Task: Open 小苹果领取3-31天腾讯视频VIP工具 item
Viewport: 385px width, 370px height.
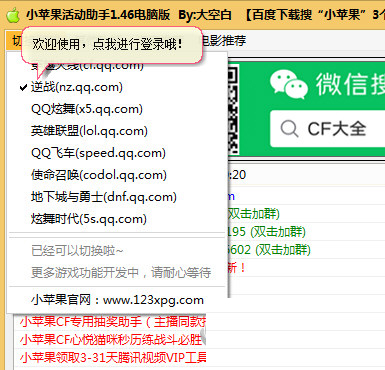Action: (113, 358)
